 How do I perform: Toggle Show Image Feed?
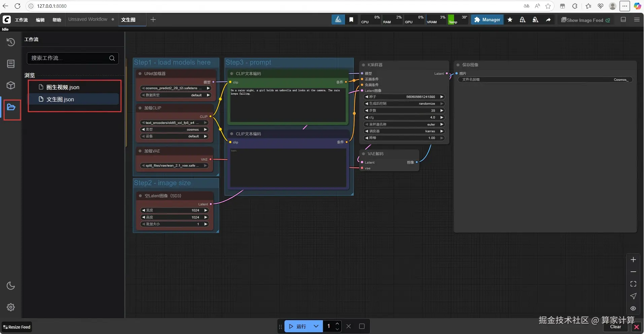click(x=585, y=20)
